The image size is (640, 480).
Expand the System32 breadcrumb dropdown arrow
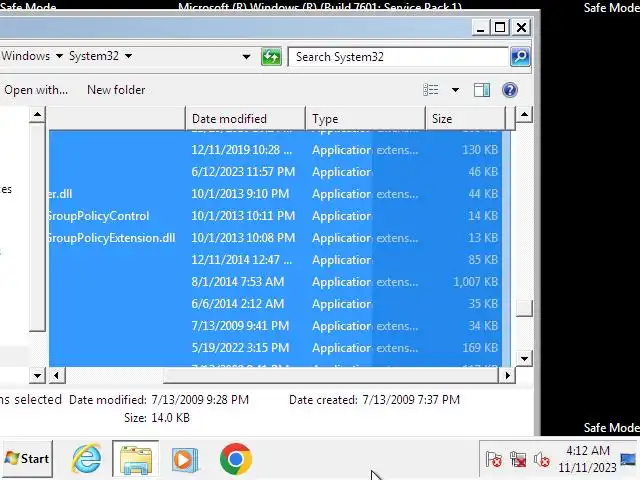click(128, 56)
